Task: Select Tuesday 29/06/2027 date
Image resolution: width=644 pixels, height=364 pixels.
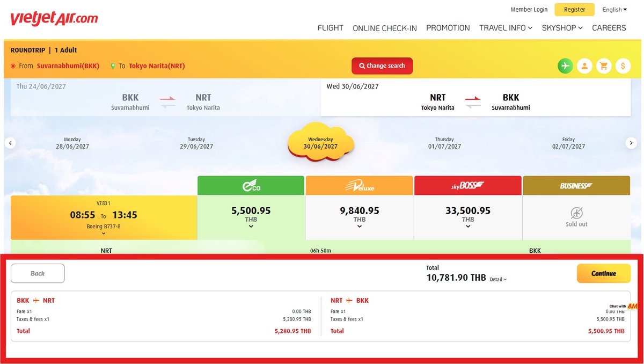Action: [196, 143]
